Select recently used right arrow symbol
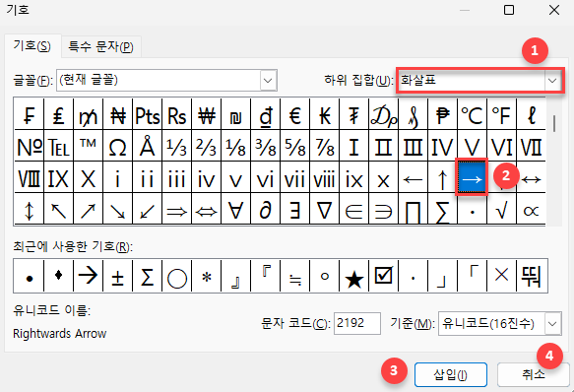Viewport: 574px width, 392px height. tap(89, 276)
